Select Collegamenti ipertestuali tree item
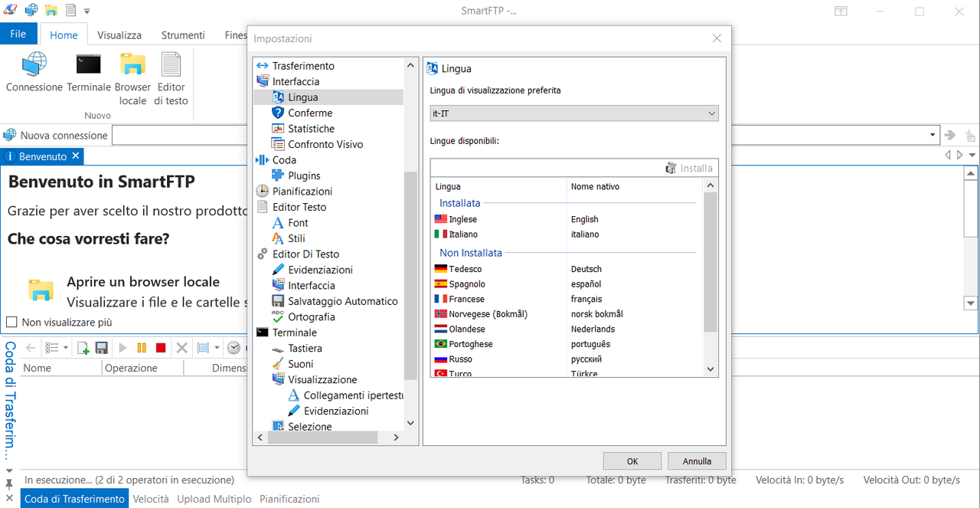Screen dimensions: 980x508 tap(353, 395)
